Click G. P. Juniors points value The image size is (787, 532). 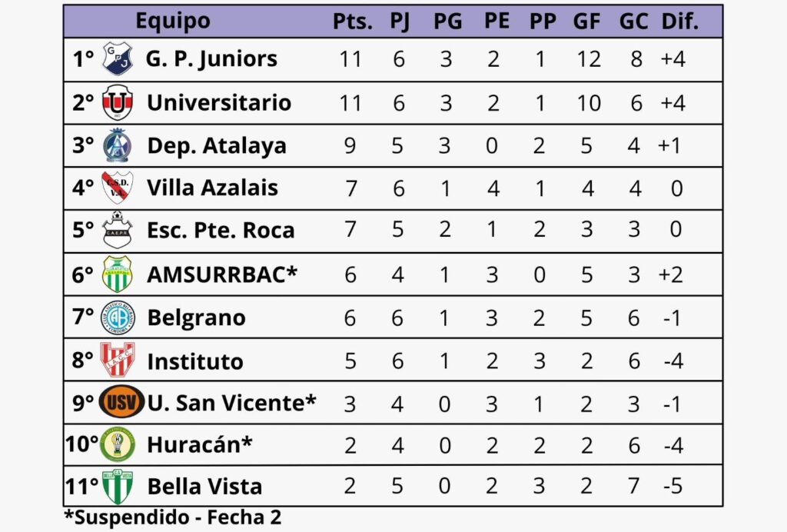350,60
